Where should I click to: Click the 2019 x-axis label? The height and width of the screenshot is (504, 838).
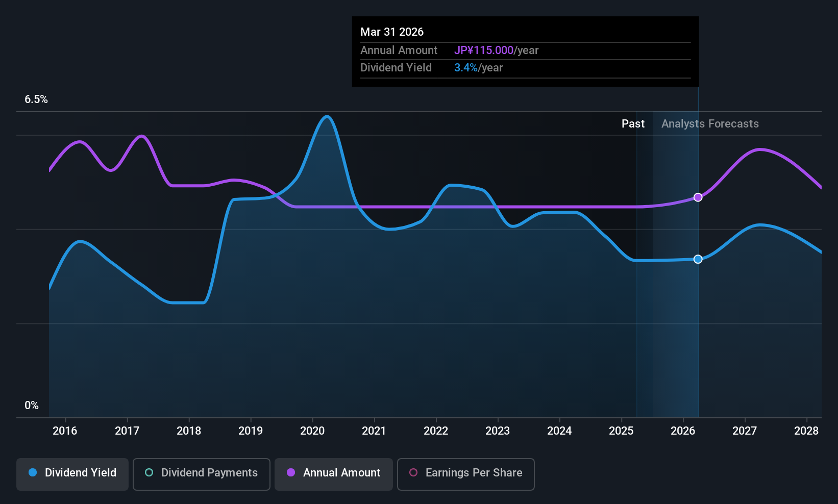(251, 431)
